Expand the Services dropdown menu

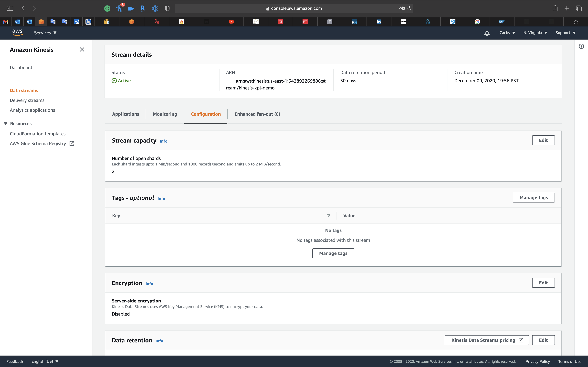(45, 33)
